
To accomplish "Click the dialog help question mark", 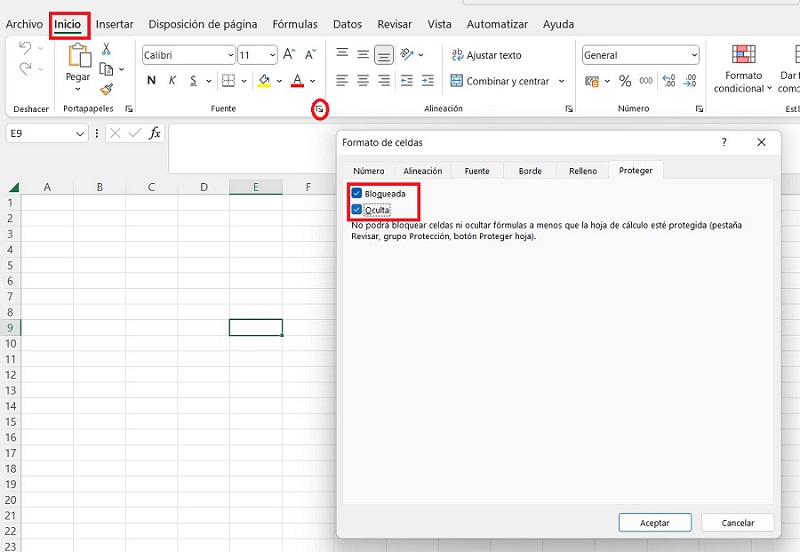I will coord(724,142).
